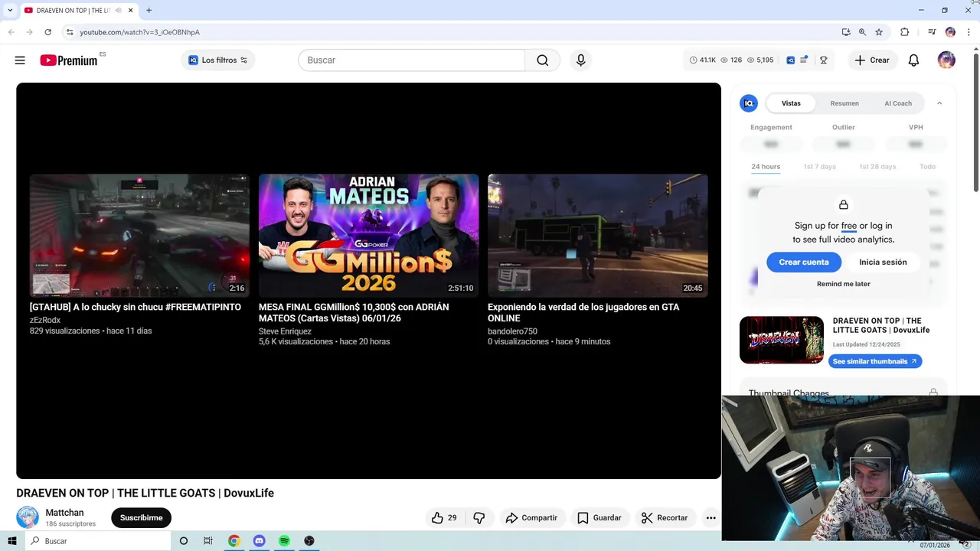Select the 1st 7 days range
The height and width of the screenshot is (551, 980).
[820, 167]
